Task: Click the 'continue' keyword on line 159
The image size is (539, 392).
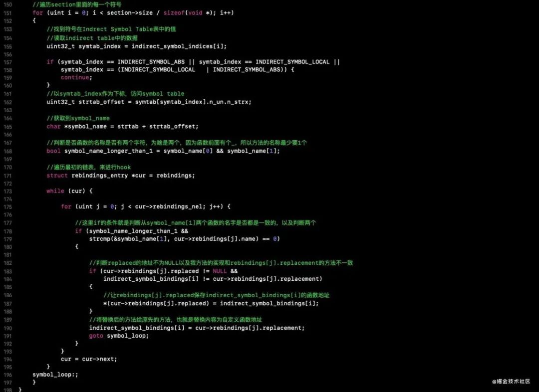Action: point(76,77)
